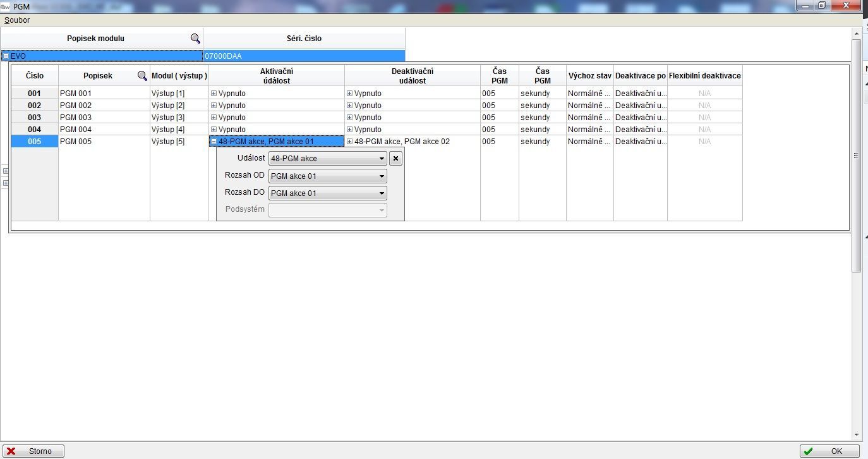
Task: Confirm with the OK button
Action: pyautogui.click(x=829, y=451)
